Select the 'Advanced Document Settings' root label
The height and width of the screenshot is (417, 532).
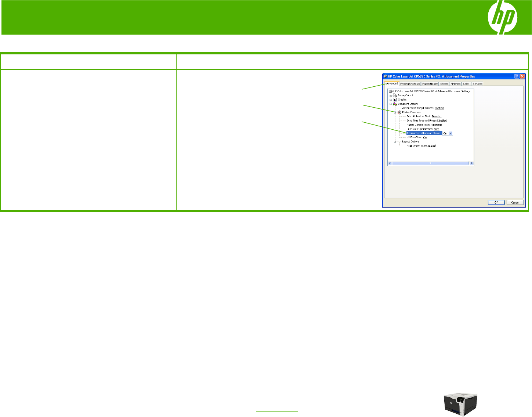tap(432, 91)
